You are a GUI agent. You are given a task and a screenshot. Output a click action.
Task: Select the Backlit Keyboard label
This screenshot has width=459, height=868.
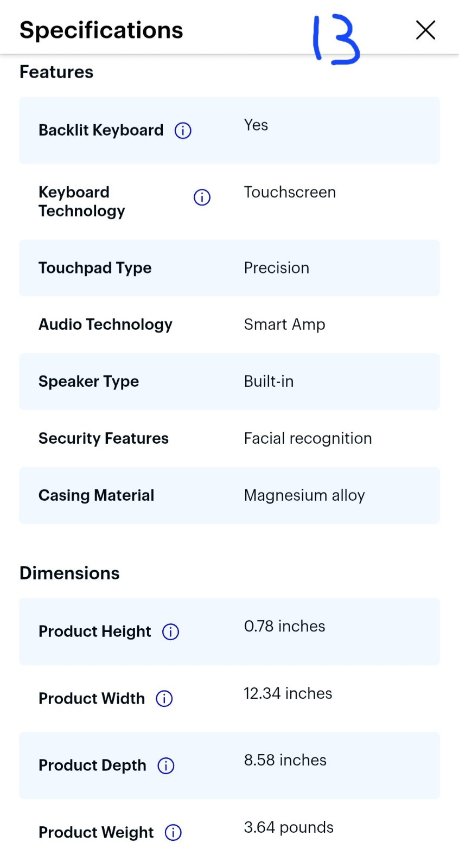pos(101,130)
